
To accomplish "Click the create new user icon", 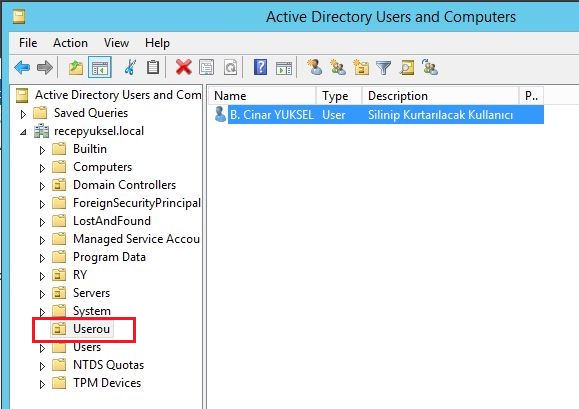I will tap(315, 68).
